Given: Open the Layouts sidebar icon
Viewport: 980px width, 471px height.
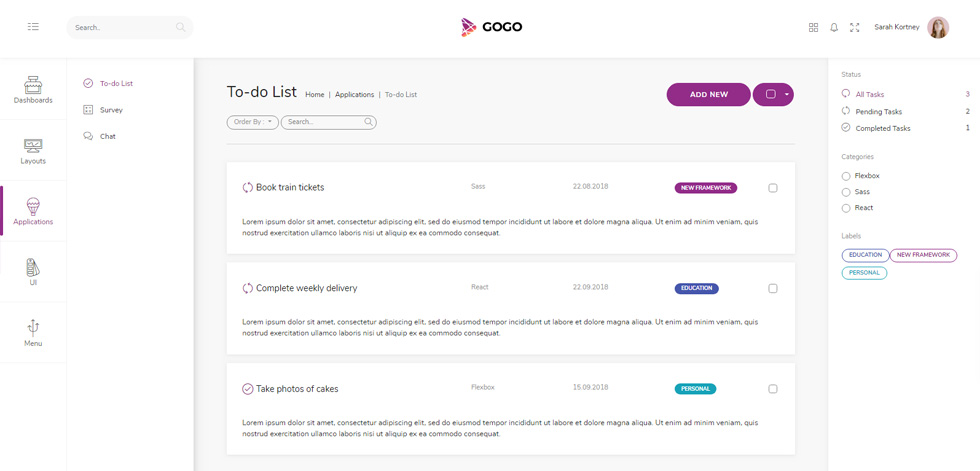Looking at the screenshot, I should pyautogui.click(x=33, y=151).
